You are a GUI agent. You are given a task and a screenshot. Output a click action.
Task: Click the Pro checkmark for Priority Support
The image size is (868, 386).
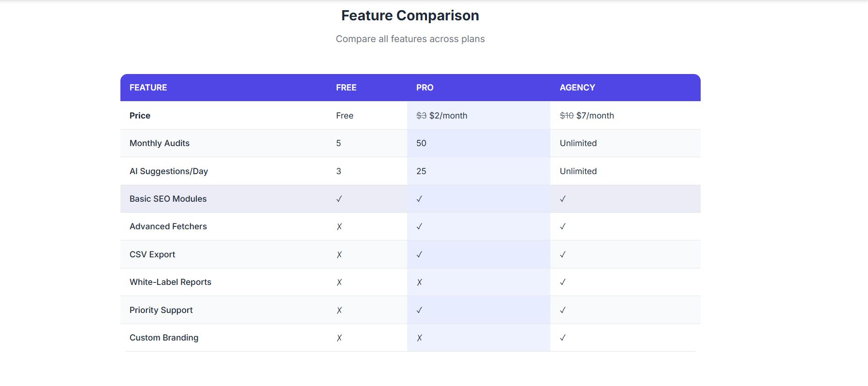pyautogui.click(x=419, y=310)
